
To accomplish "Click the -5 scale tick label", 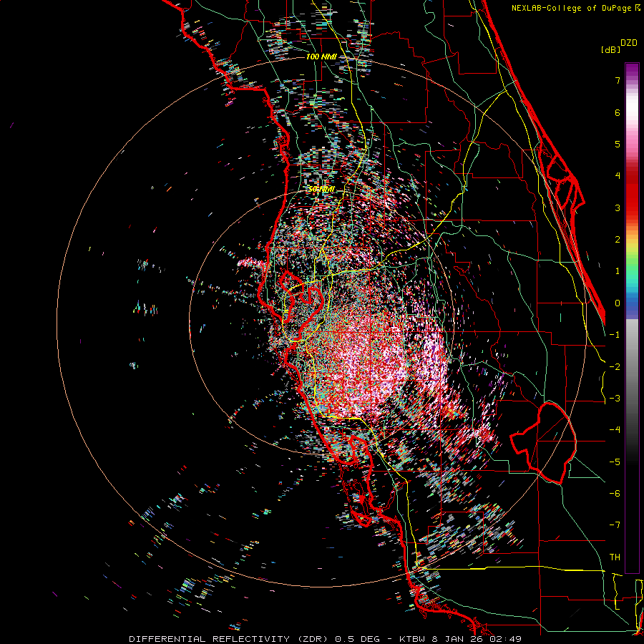I will 615,462.
